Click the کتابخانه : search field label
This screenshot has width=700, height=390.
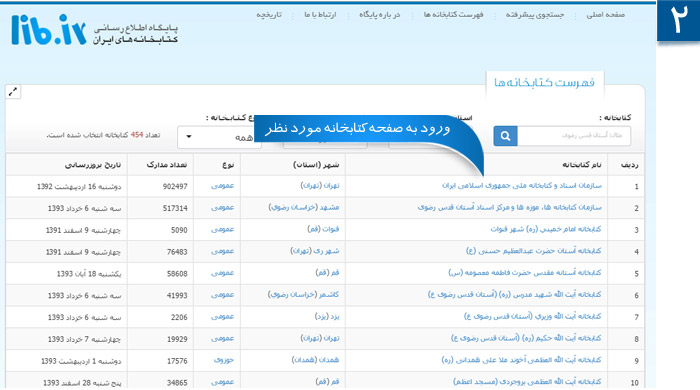point(615,118)
